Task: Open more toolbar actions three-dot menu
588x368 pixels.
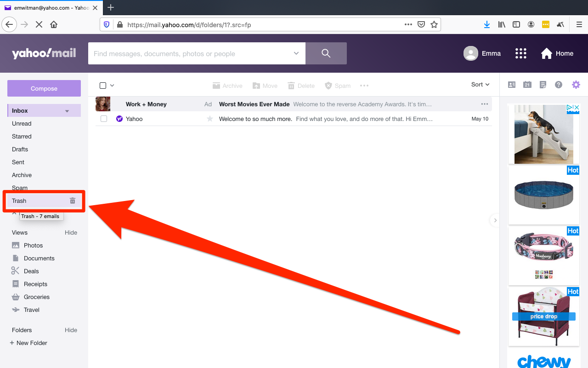Action: click(x=364, y=86)
